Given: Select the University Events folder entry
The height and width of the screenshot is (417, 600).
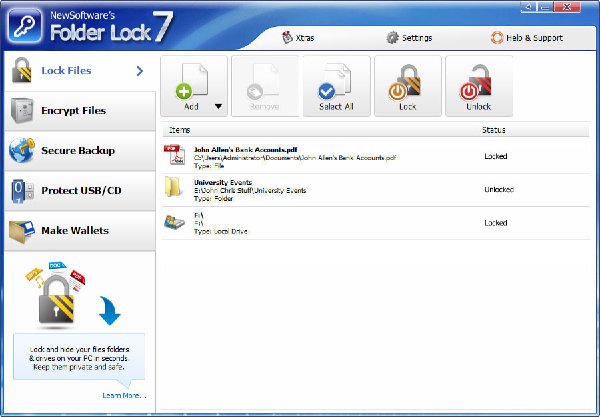Looking at the screenshot, I should (376, 190).
